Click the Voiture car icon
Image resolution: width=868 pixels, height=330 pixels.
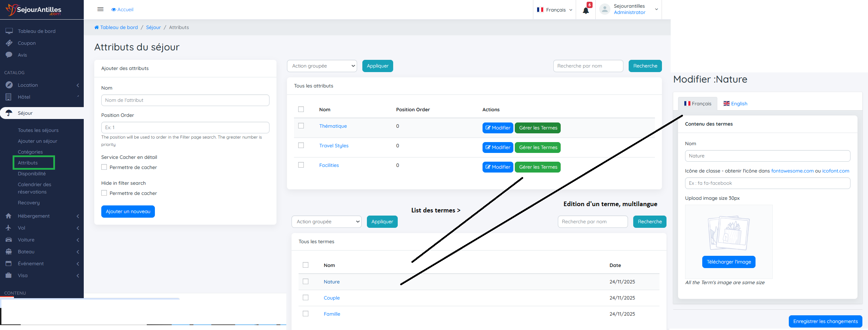click(9, 240)
